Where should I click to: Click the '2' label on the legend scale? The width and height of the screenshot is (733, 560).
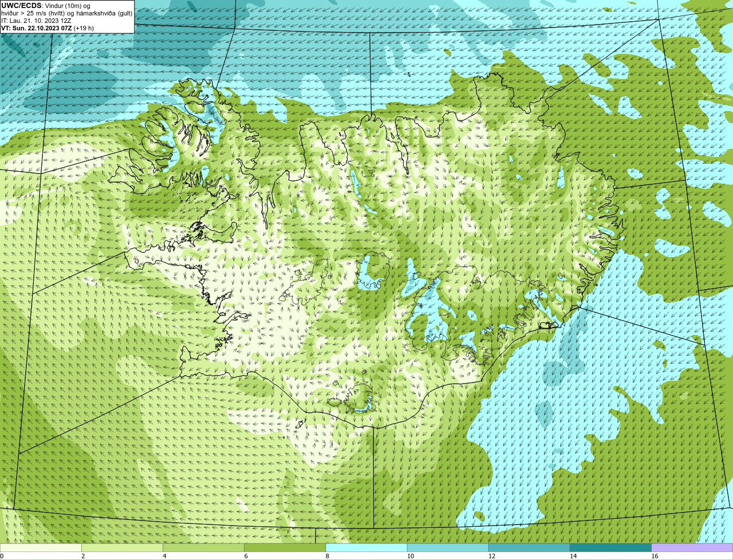click(x=83, y=556)
